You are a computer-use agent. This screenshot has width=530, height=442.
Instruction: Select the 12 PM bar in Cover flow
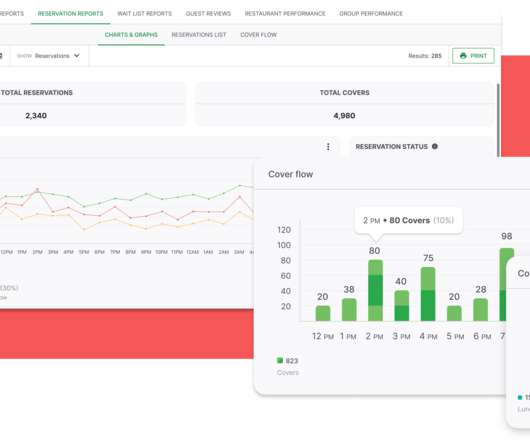[x=323, y=313]
